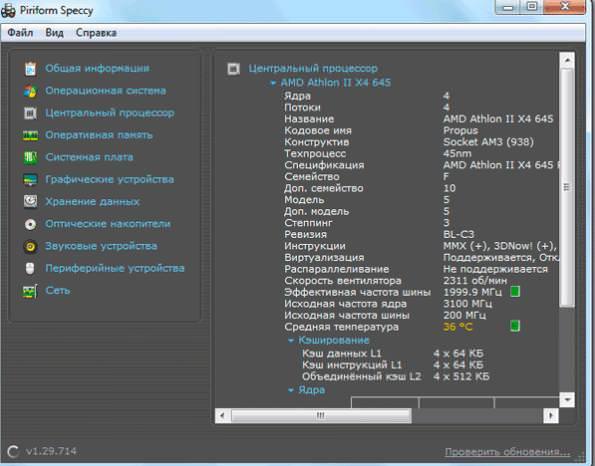Click the Степпинг row label
This screenshot has width=595, height=466.
tap(308, 223)
